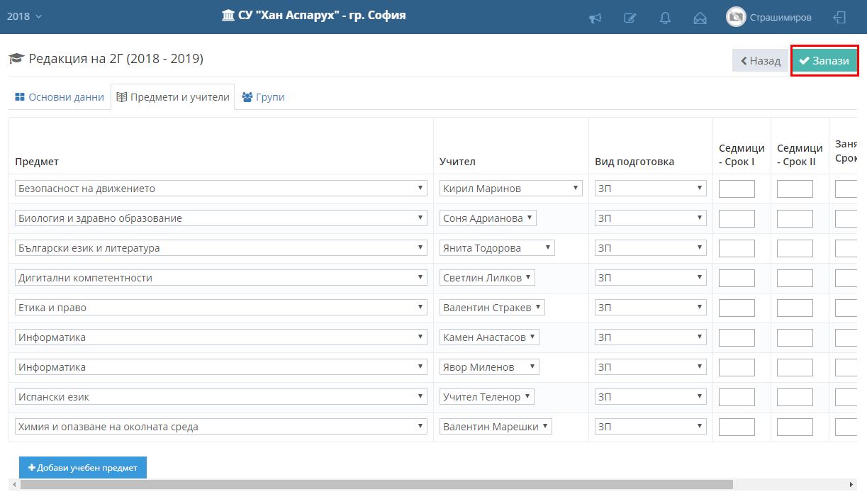
Task: Go back with the Назад button
Action: pyautogui.click(x=760, y=61)
